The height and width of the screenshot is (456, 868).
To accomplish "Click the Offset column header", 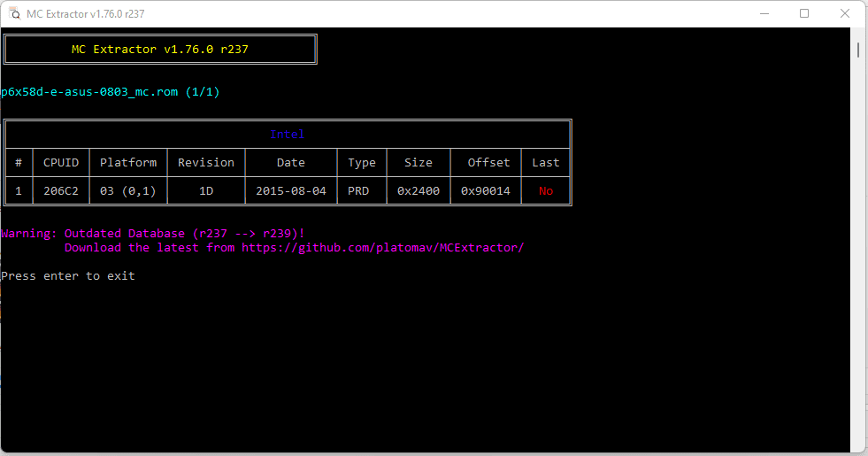I will pyautogui.click(x=488, y=162).
